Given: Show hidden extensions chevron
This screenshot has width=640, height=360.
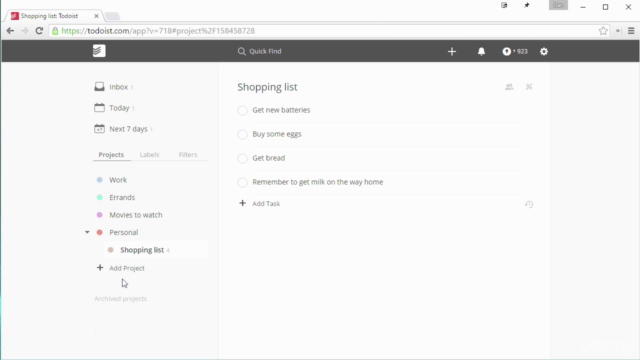Looking at the screenshot, I should coord(618,31).
